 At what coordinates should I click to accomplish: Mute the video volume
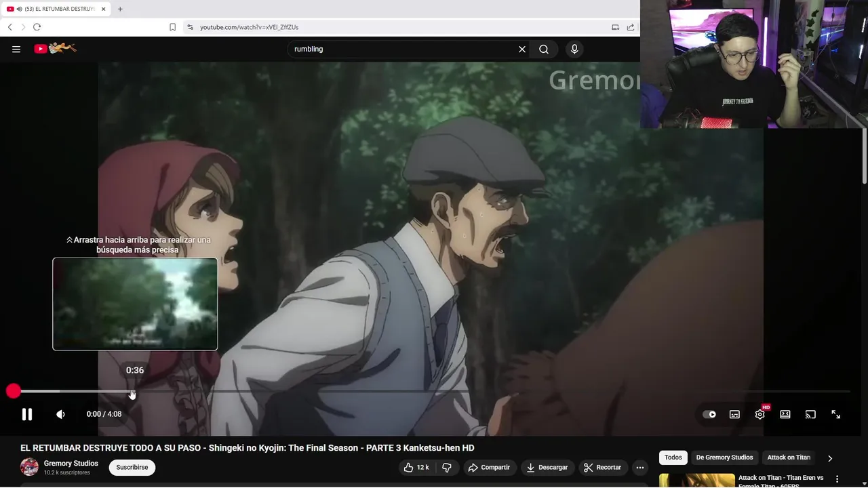(60, 414)
